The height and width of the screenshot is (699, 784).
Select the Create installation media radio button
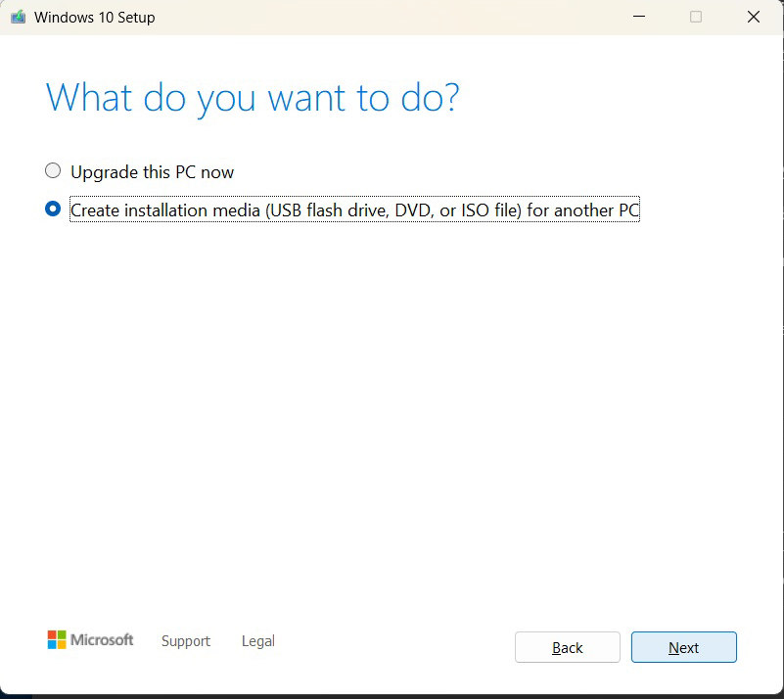click(53, 209)
